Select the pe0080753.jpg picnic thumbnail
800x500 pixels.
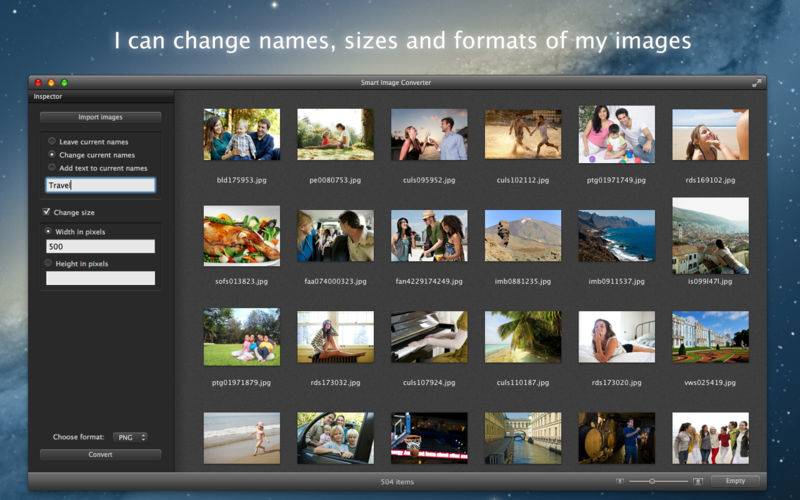click(x=336, y=135)
